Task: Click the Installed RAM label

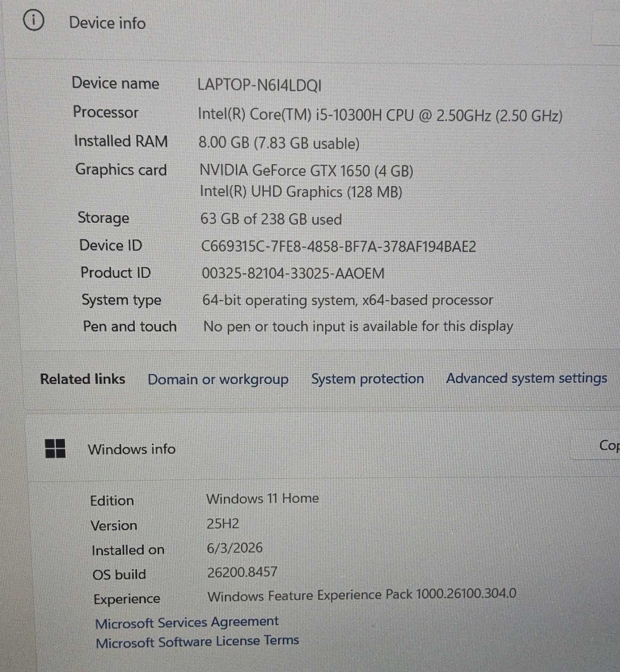Action: click(121, 141)
